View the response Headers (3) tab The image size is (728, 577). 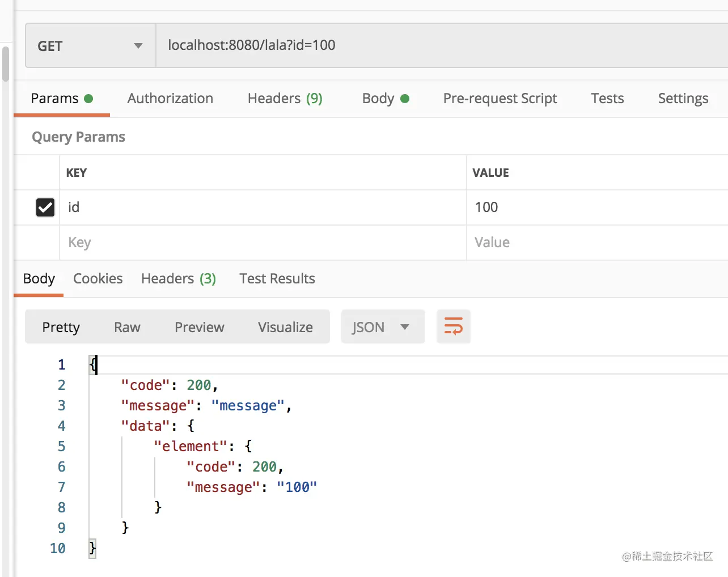178,279
